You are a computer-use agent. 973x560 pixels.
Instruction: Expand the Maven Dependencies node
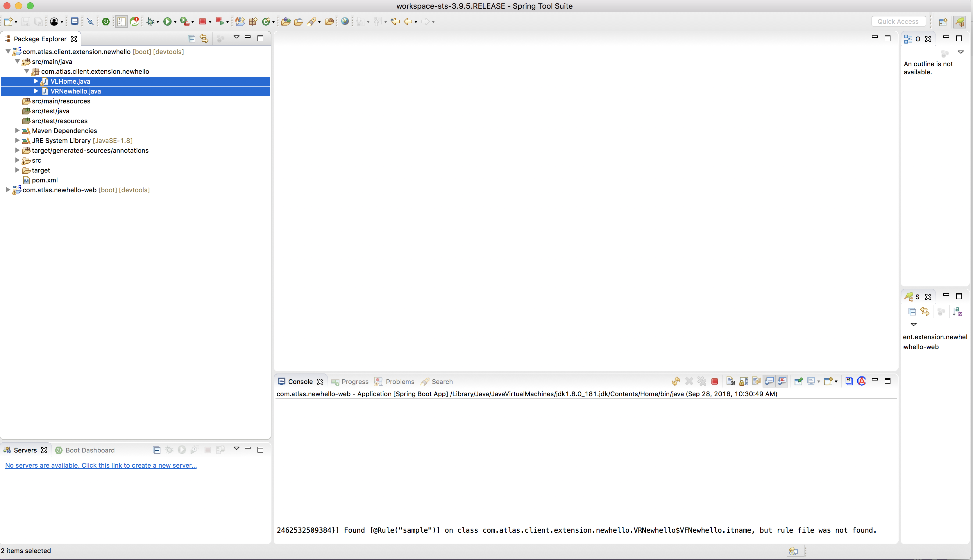click(17, 131)
